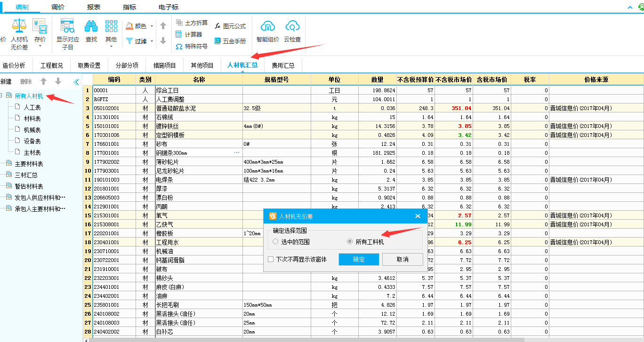The width and height of the screenshot is (644, 342).
Task: Select the 所有工料机 radio option
Action: click(350, 241)
